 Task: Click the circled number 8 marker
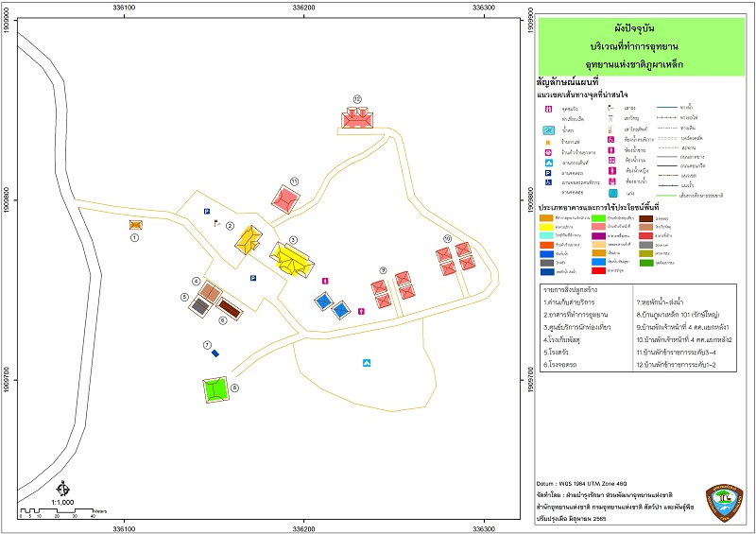coord(234,388)
